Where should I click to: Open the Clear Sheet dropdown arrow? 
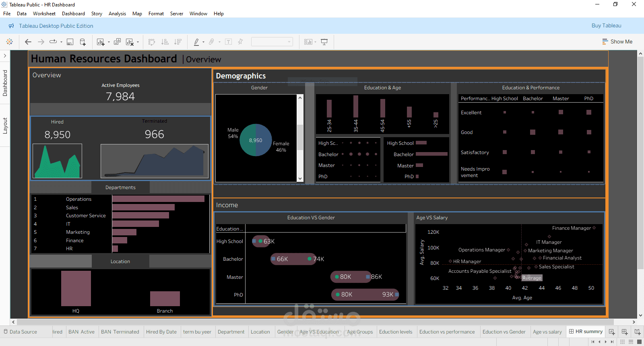coord(138,42)
